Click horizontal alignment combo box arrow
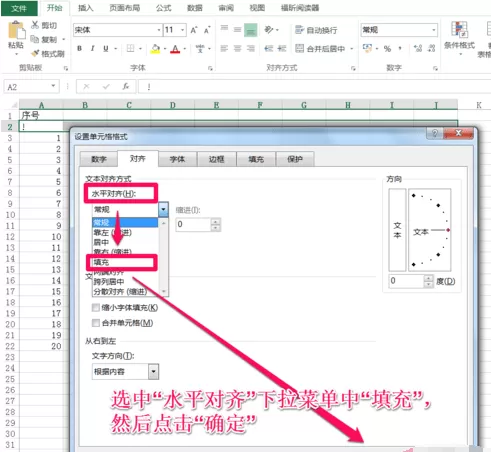This screenshot has width=491, height=452. 163,210
